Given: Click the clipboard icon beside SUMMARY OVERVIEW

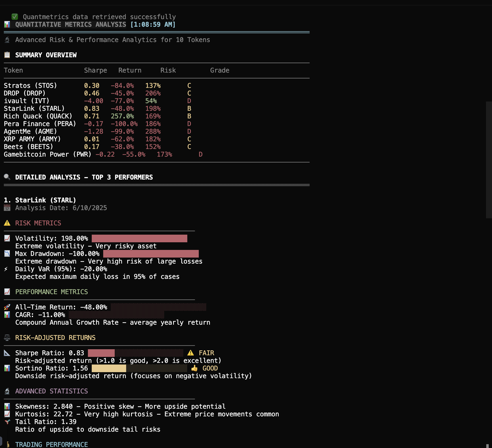Looking at the screenshot, I should (x=7, y=55).
